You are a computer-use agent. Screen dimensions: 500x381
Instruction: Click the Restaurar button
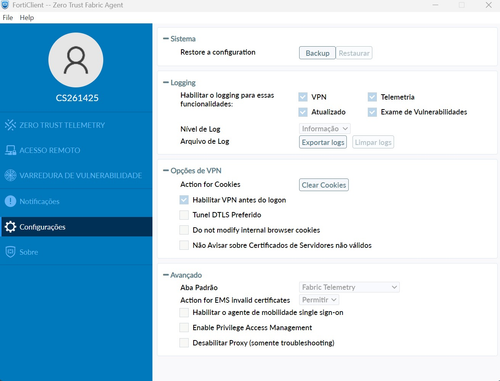click(354, 53)
